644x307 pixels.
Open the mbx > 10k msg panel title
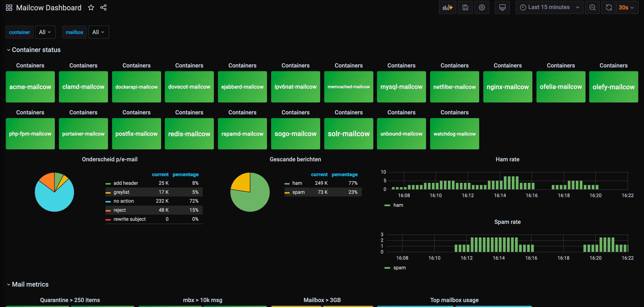203,300
